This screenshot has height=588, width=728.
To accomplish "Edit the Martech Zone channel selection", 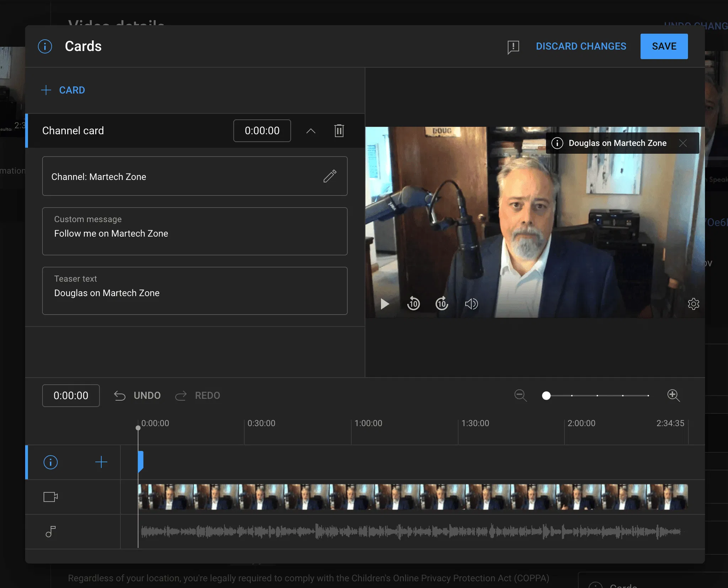I will click(330, 176).
